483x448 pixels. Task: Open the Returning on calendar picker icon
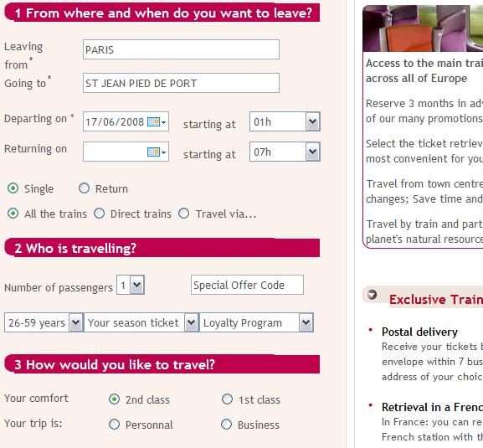[157, 152]
